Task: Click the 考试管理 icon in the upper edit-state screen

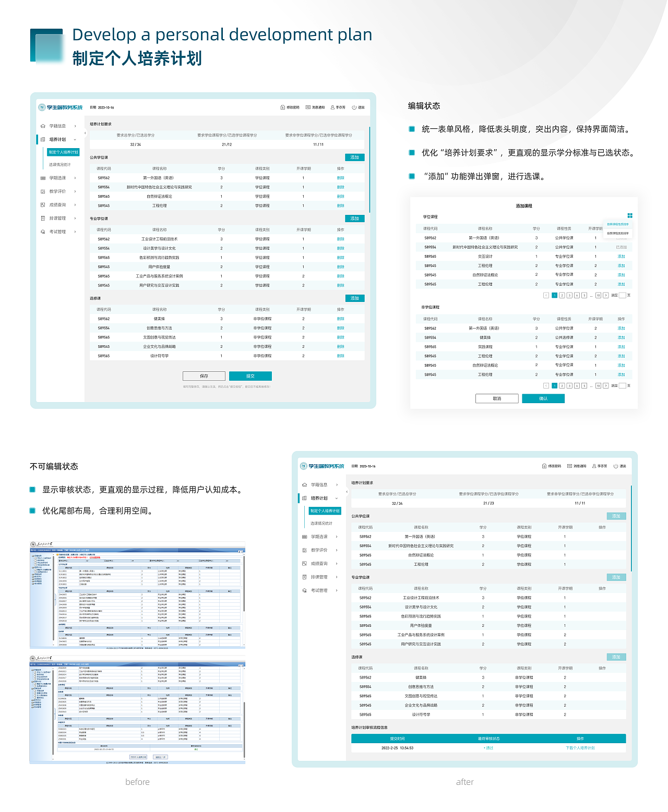Action: click(x=43, y=232)
